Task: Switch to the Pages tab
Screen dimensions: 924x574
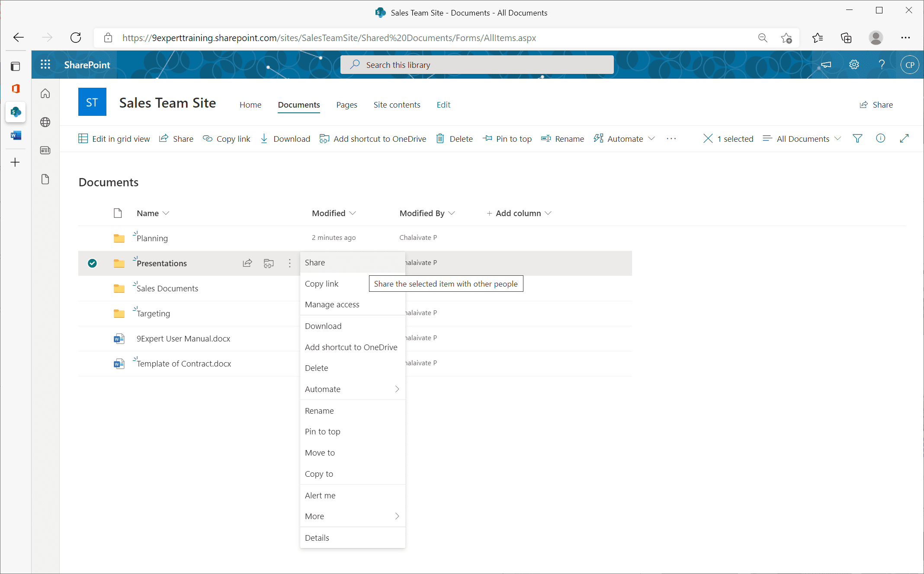Action: [346, 105]
